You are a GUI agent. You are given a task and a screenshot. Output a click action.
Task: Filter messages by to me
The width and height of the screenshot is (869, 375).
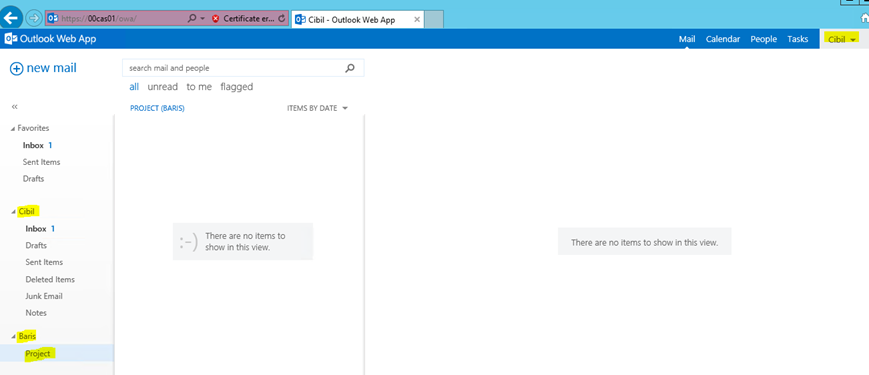click(199, 86)
